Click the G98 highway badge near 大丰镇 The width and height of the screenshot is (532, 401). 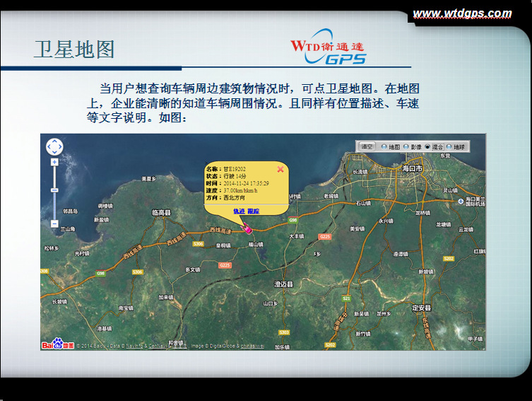click(292, 221)
